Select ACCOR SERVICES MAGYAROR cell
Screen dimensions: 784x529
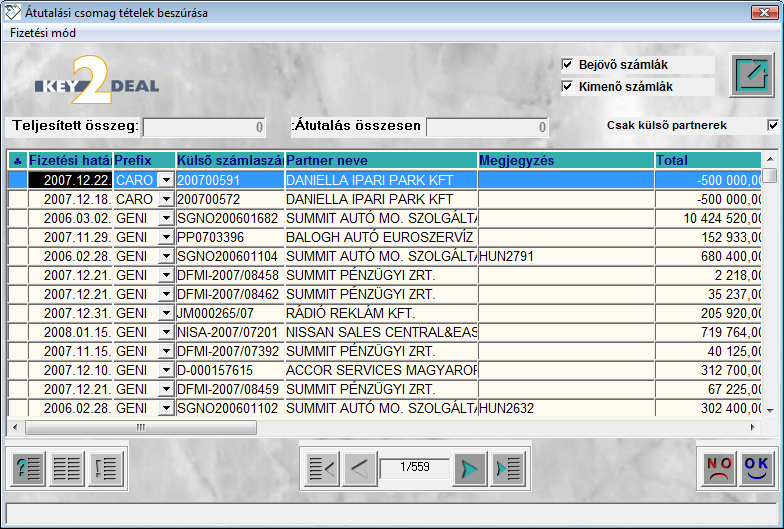click(x=381, y=370)
